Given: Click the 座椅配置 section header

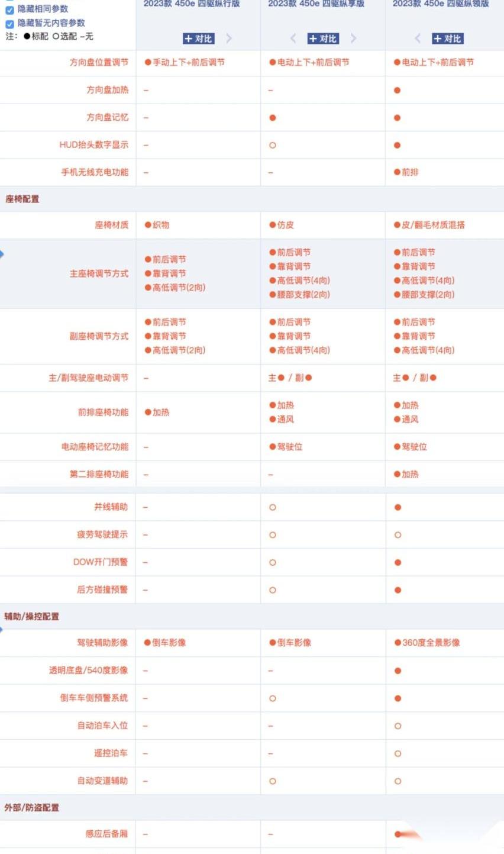Looking at the screenshot, I should 22,199.
